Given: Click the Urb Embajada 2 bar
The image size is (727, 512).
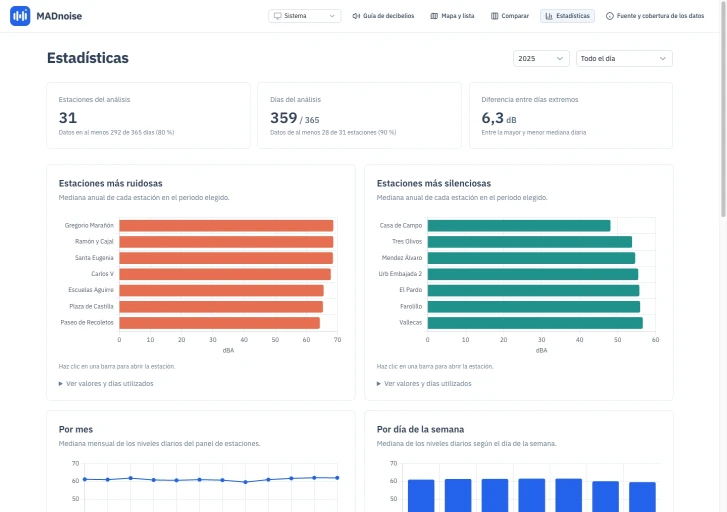Looking at the screenshot, I should (x=533, y=274).
